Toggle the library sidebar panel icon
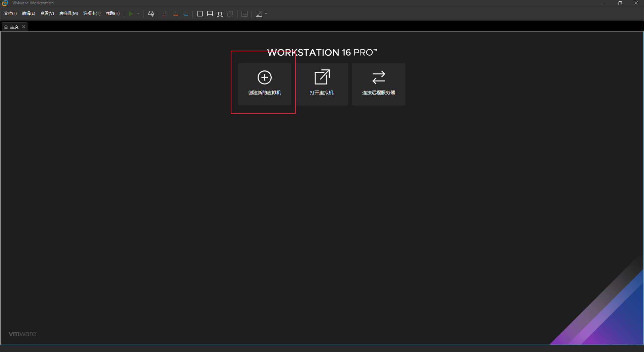The width and height of the screenshot is (644, 352). [200, 14]
